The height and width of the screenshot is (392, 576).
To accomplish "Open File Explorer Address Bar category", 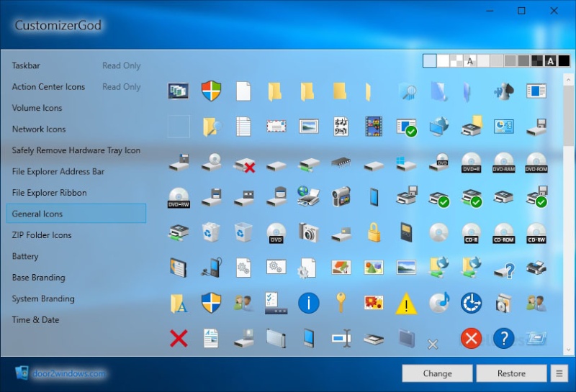I will pos(58,171).
